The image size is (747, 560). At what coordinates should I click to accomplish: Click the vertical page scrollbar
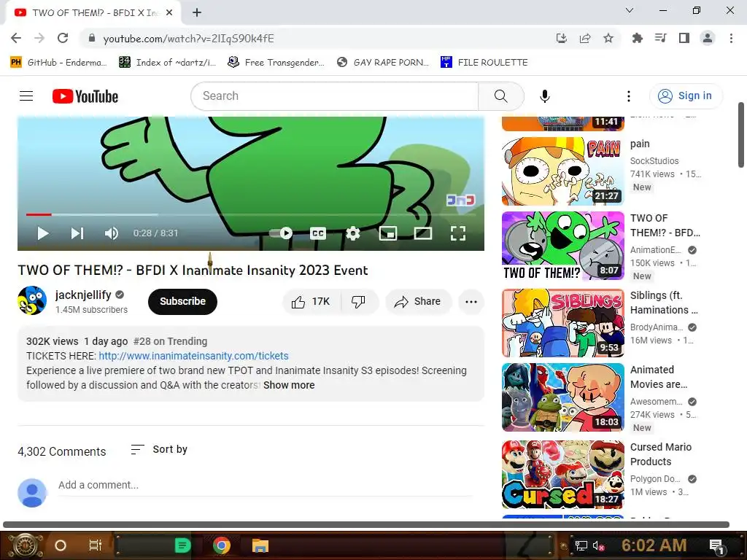click(x=741, y=135)
